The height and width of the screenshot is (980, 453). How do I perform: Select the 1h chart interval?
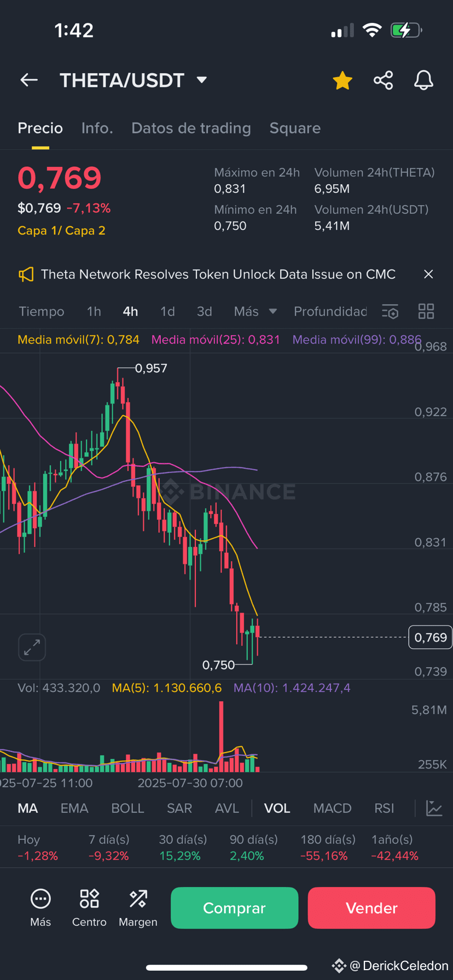coord(94,312)
